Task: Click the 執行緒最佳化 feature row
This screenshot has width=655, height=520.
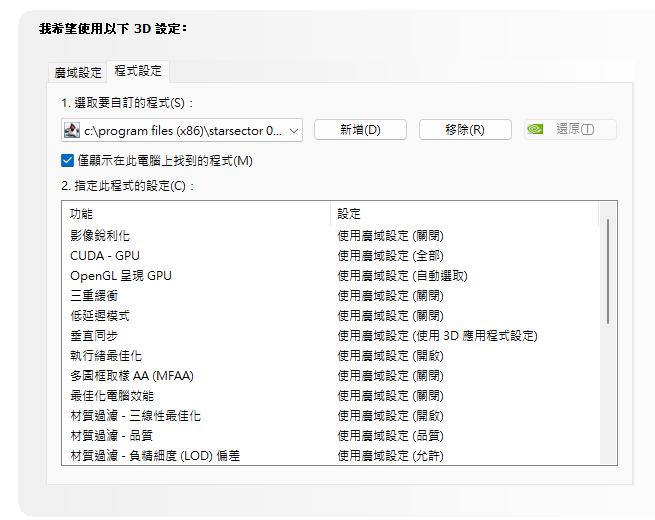Action: (106, 356)
